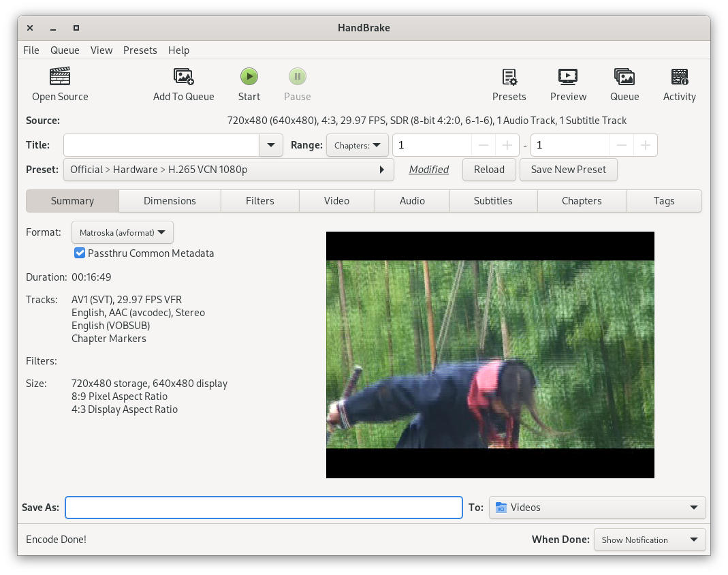This screenshot has height=575, width=728.
Task: Increase the start chapter with plus button
Action: click(507, 145)
